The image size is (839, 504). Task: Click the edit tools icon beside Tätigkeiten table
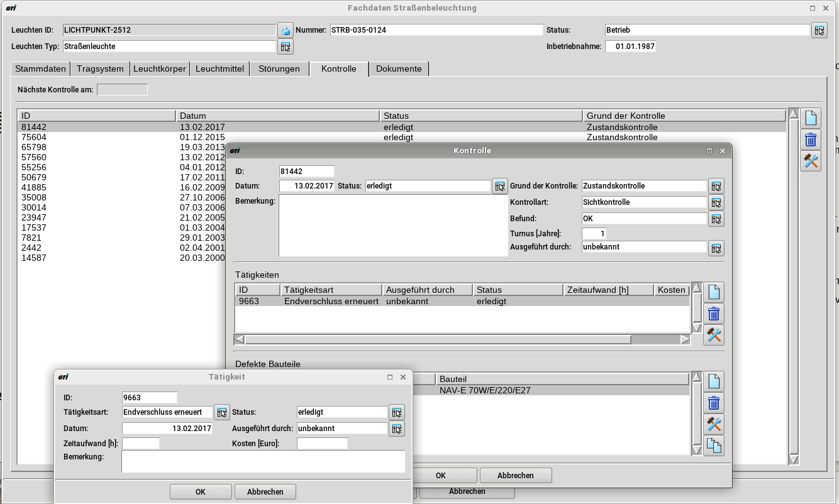click(x=714, y=335)
